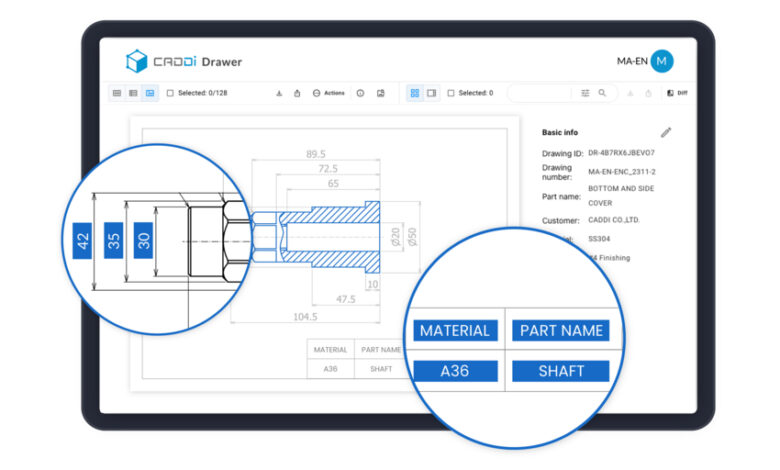
Task: Select the highlighted grid view icon
Action: click(x=415, y=93)
